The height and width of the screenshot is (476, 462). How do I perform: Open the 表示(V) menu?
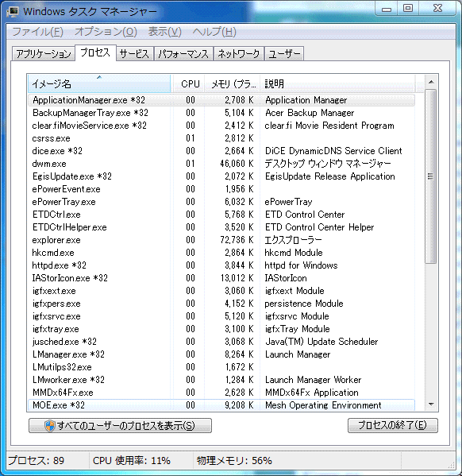pyautogui.click(x=165, y=32)
